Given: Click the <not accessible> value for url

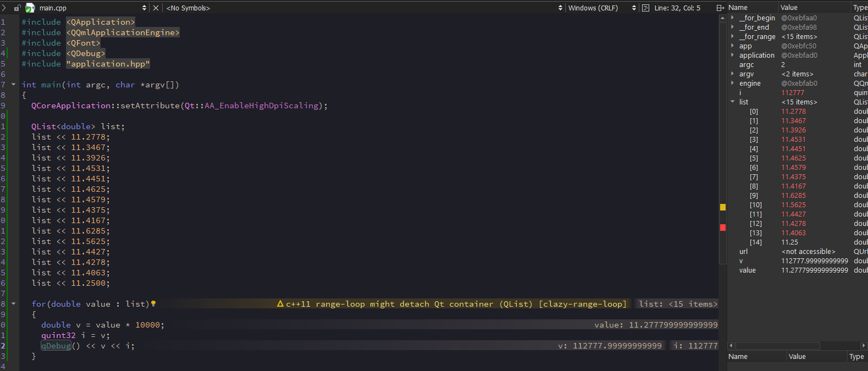Looking at the screenshot, I should point(808,251).
